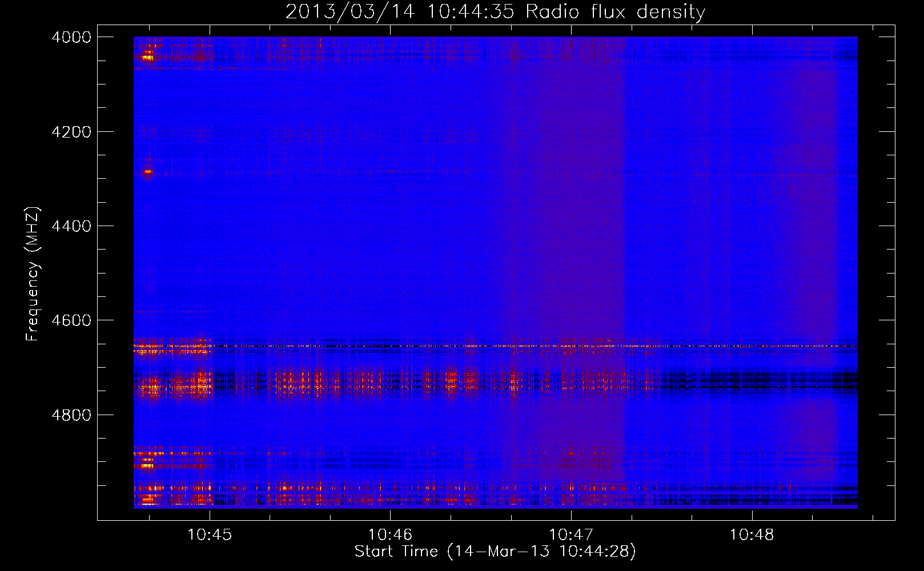This screenshot has height=571, width=924.
Task: Click the 4000 frequency tick label
Action: pos(71,37)
